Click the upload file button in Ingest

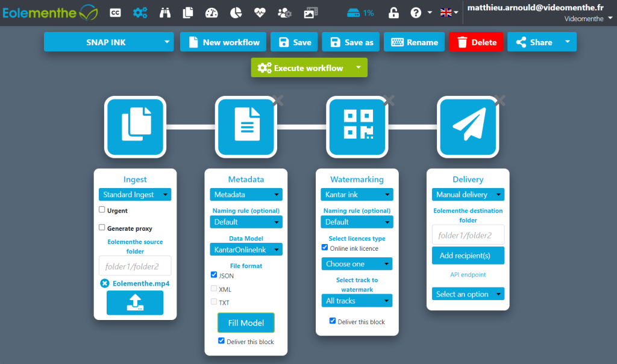point(135,303)
